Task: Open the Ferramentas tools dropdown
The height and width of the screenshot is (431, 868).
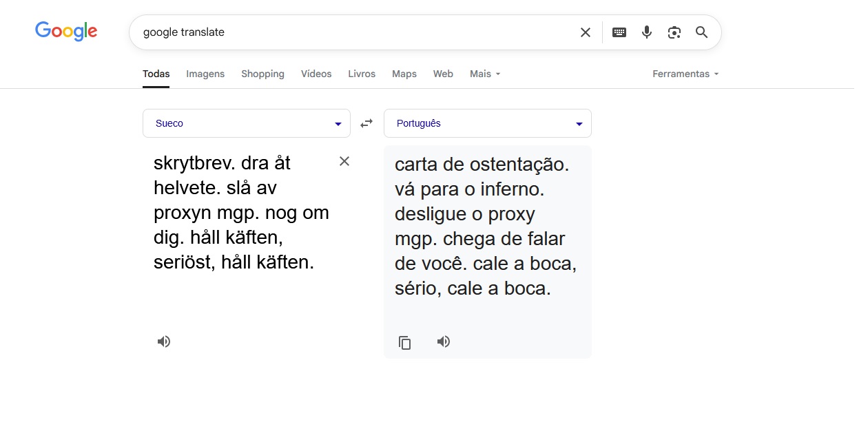Action: pos(685,74)
